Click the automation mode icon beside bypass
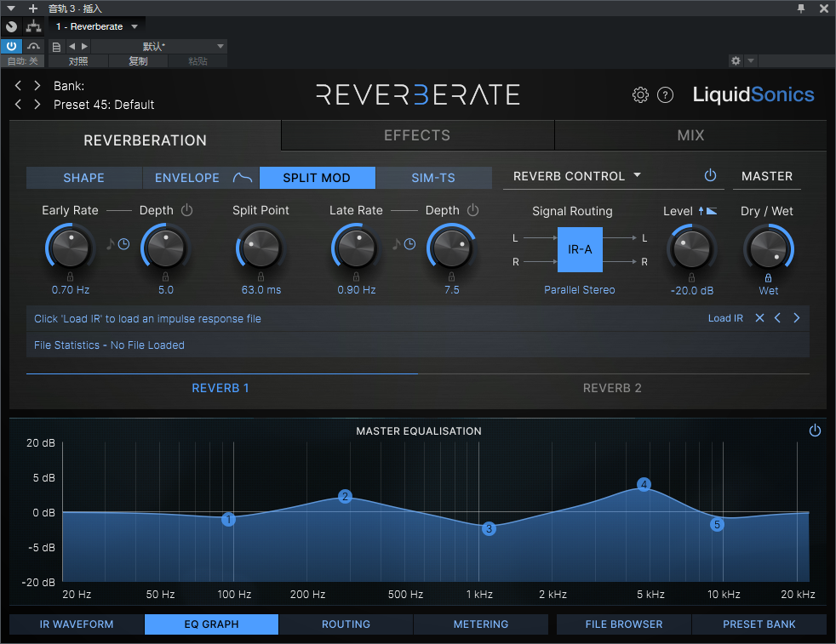The image size is (836, 644). pyautogui.click(x=33, y=46)
